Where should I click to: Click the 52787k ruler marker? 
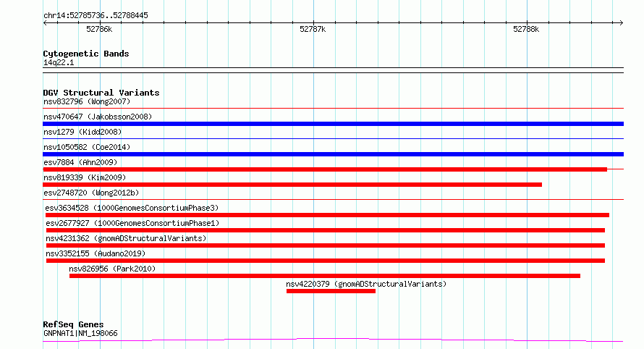[x=313, y=29]
